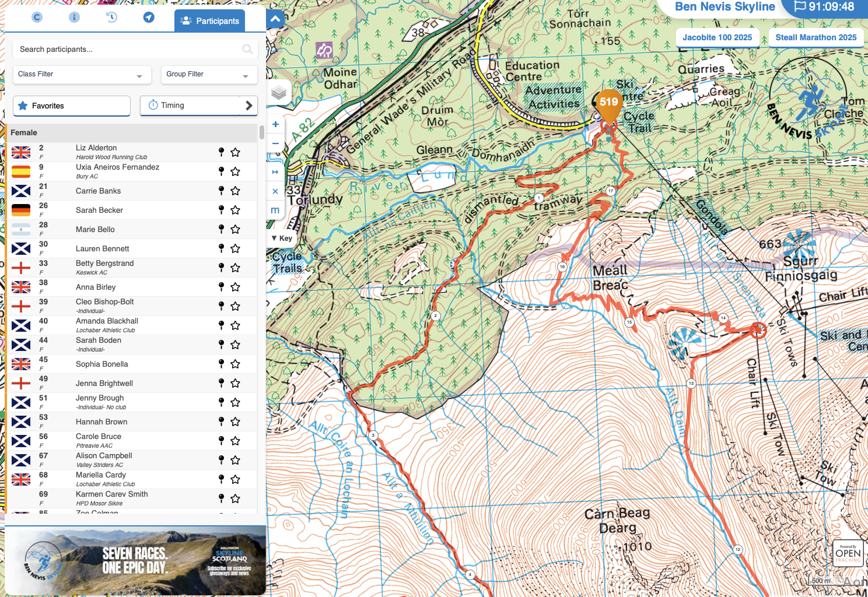The height and width of the screenshot is (597, 868).
Task: Open the Steall Marathon 2025 link
Action: pyautogui.click(x=816, y=38)
